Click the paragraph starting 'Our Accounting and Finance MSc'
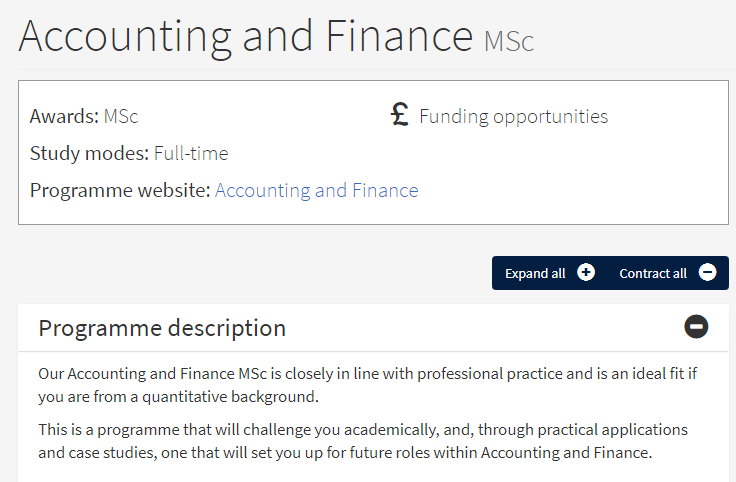736x482 pixels. click(368, 385)
